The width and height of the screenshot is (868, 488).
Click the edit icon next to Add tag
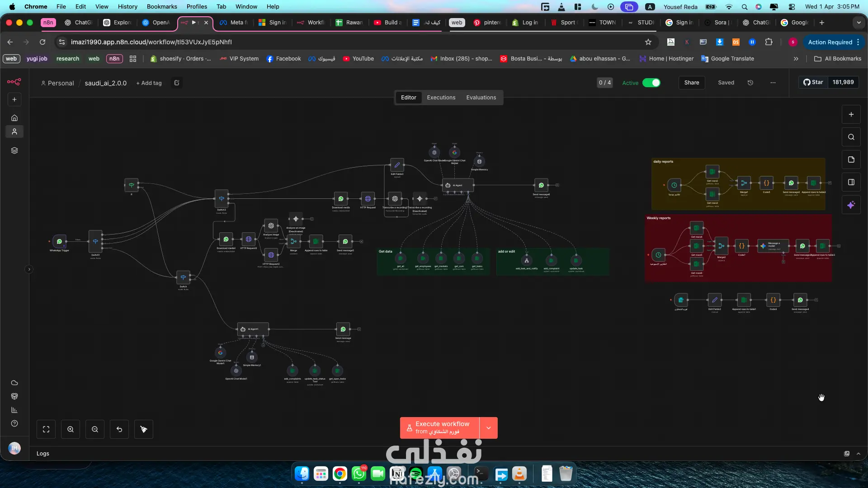177,83
